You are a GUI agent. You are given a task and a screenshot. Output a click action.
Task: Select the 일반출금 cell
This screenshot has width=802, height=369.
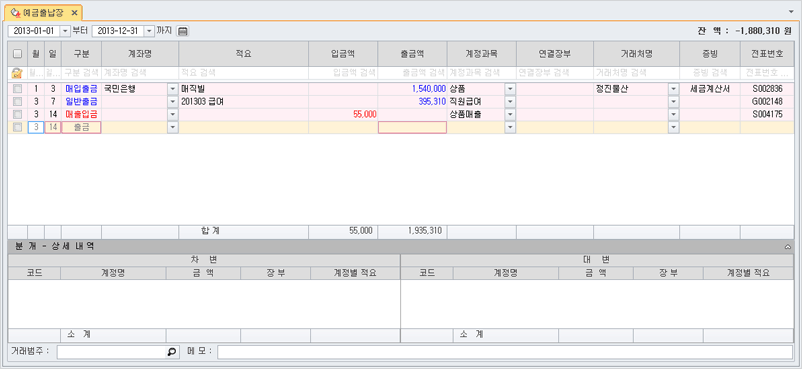pos(81,101)
